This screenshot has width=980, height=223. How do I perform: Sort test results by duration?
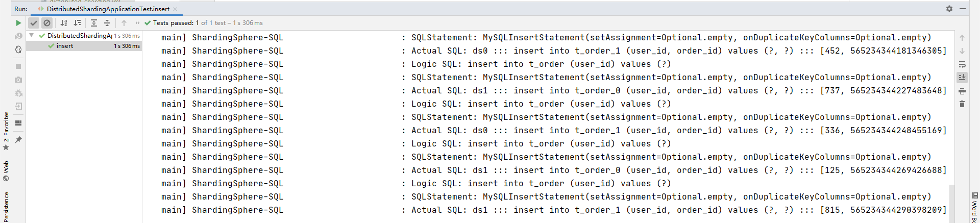[78, 23]
